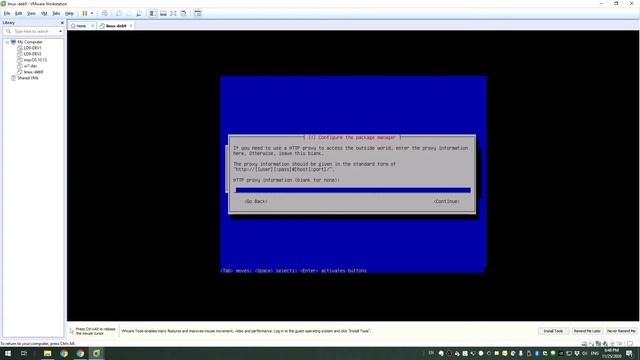Toggle the Show Library sidebar toolbar icon
This screenshot has width=640, height=360.
[153, 13]
